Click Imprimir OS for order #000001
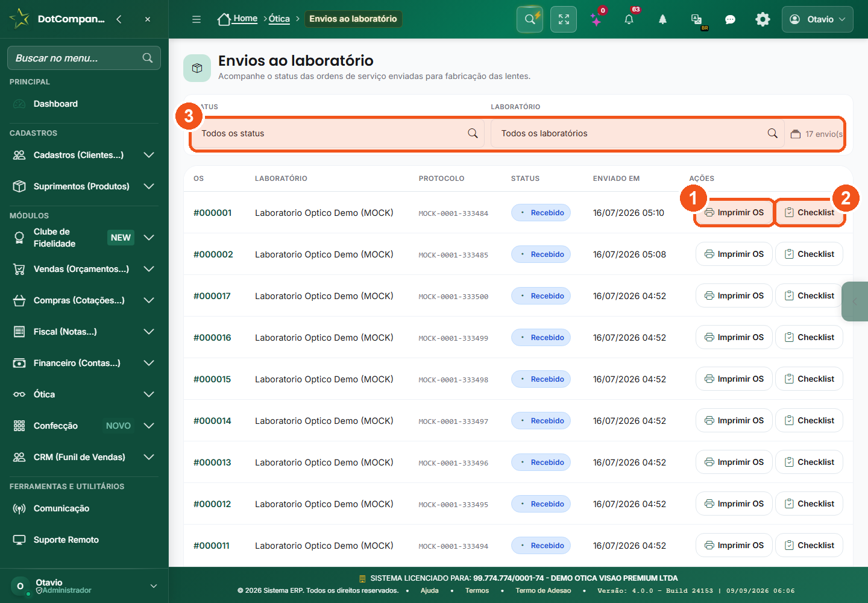Image resolution: width=868 pixels, height=603 pixels. coord(734,212)
